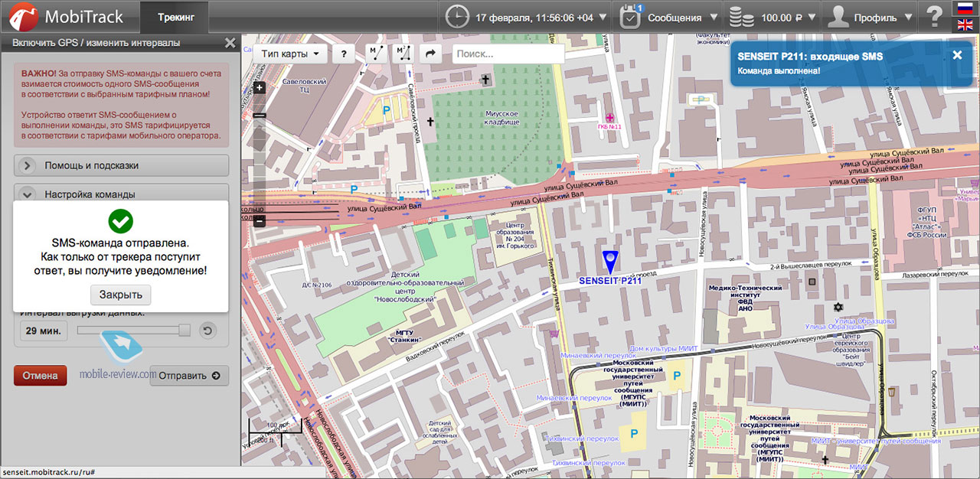The image size is (980, 479).
Task: Expand the Сообщения dropdown arrow
Action: coord(714,17)
